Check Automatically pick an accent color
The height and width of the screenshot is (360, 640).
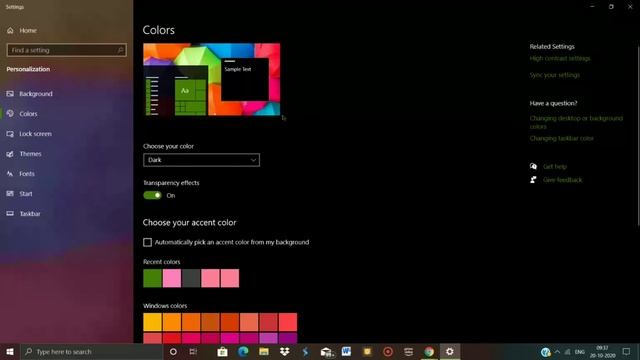(147, 242)
